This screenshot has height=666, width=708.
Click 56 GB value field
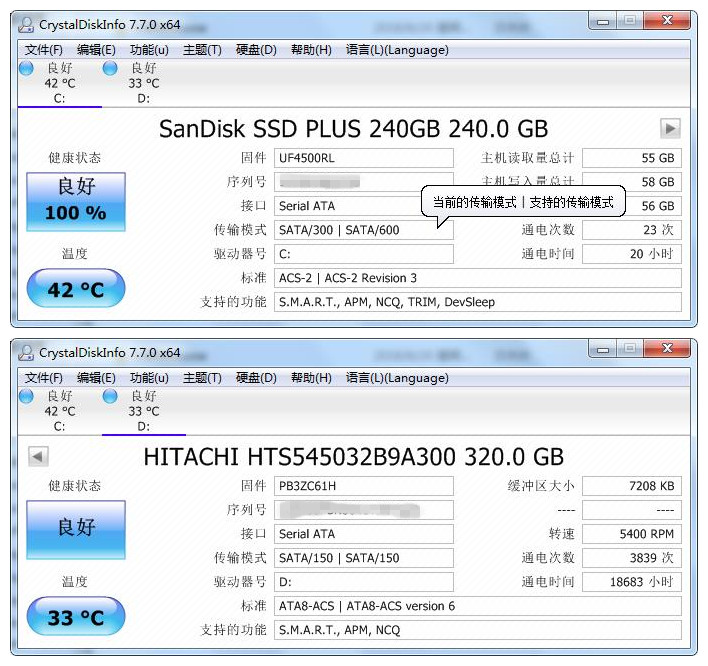653,206
